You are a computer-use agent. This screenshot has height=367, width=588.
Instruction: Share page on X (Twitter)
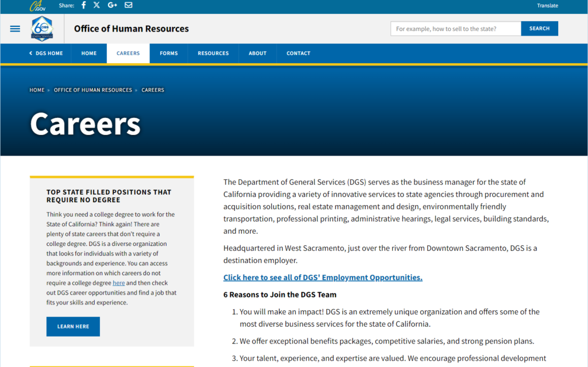(96, 5)
